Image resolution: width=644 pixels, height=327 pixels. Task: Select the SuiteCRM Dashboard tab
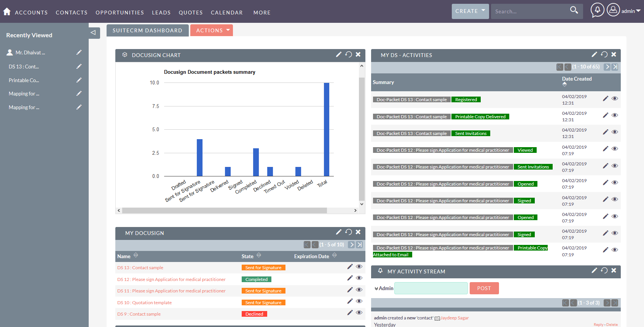pos(147,30)
